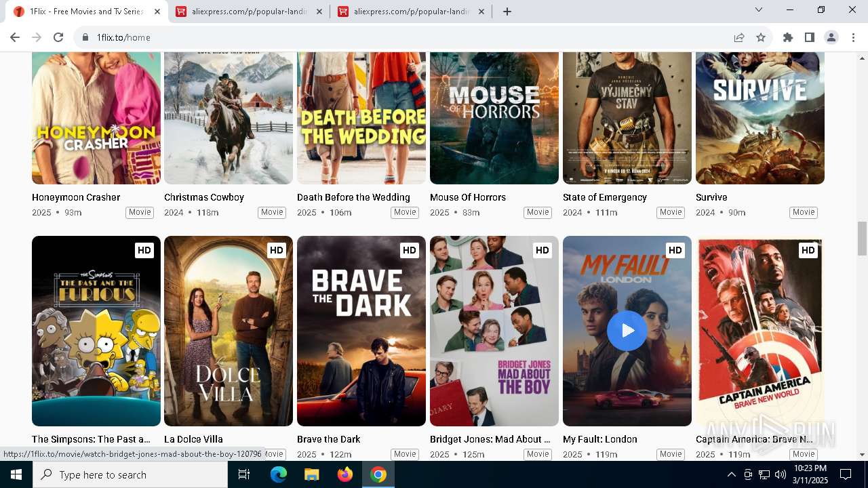868x488 pixels.
Task: Launch Microsoft Edge from the taskbar
Action: coord(279,474)
